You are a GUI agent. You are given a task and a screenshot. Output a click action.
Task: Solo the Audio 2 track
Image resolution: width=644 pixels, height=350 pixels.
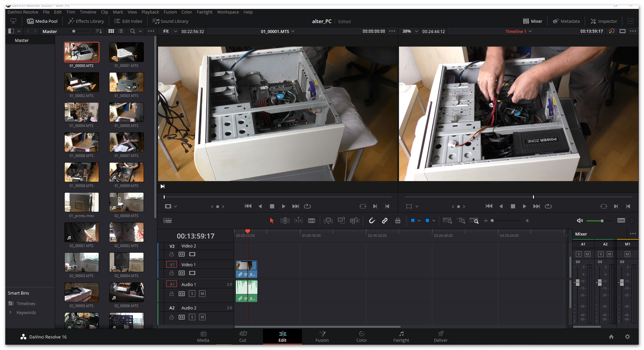(192, 317)
